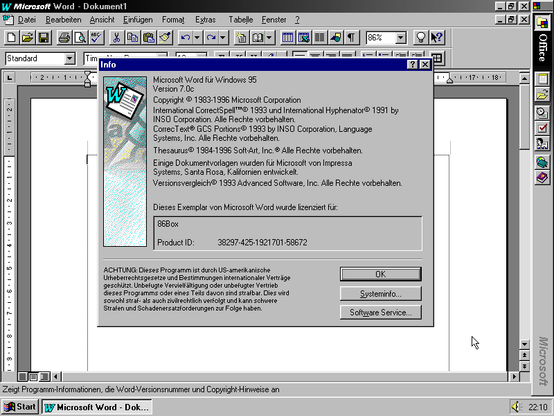Image resolution: width=554 pixels, height=416 pixels.
Task: Create a new document via toolbar icon
Action: 11,37
